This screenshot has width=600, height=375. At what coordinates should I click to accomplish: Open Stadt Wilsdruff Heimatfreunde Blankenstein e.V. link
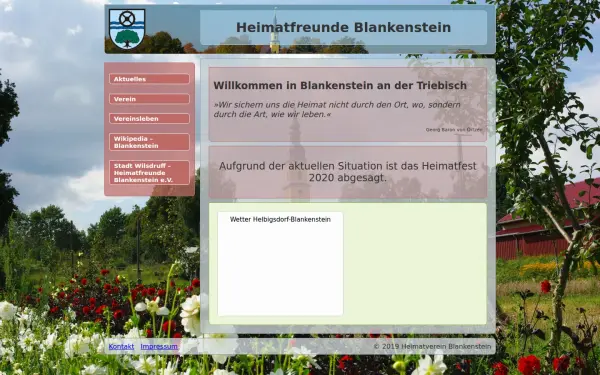click(x=149, y=173)
